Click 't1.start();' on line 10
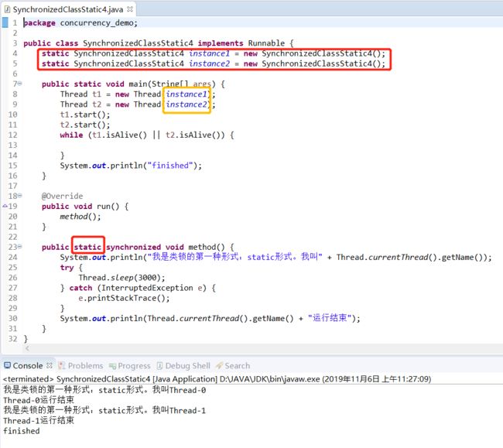The height and width of the screenshot is (448, 503). pyautogui.click(x=85, y=115)
